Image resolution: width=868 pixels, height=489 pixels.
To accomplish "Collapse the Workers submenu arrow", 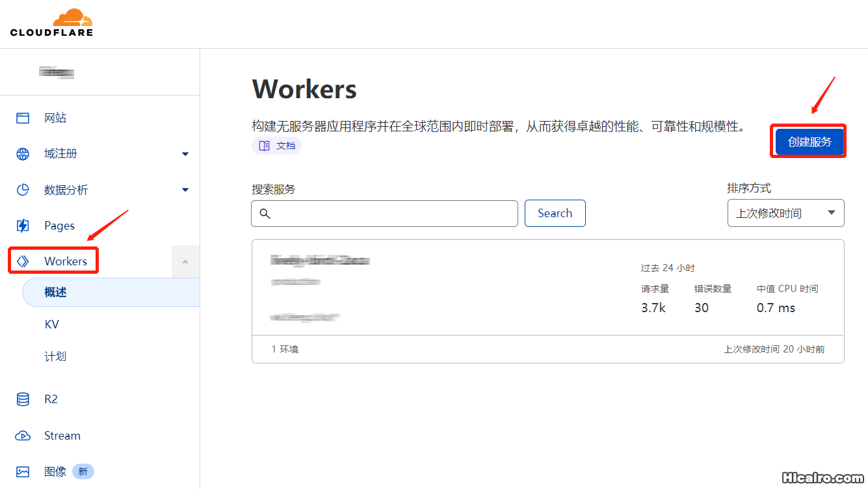I will click(x=185, y=261).
